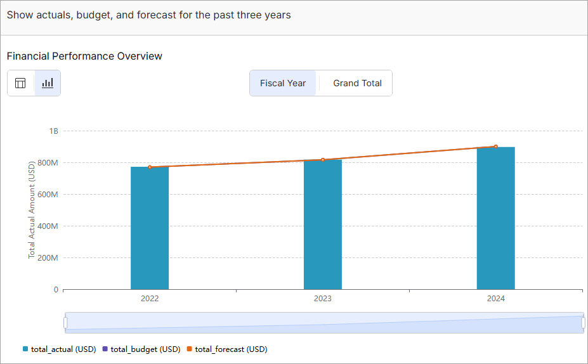Toggle total_actual (USD) legend series
The height and width of the screenshot is (364, 588).
[x=59, y=349]
